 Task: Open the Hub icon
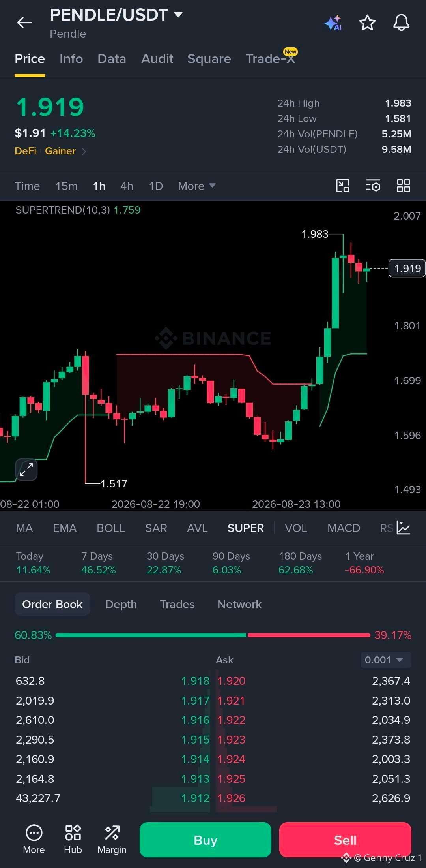pos(73,840)
